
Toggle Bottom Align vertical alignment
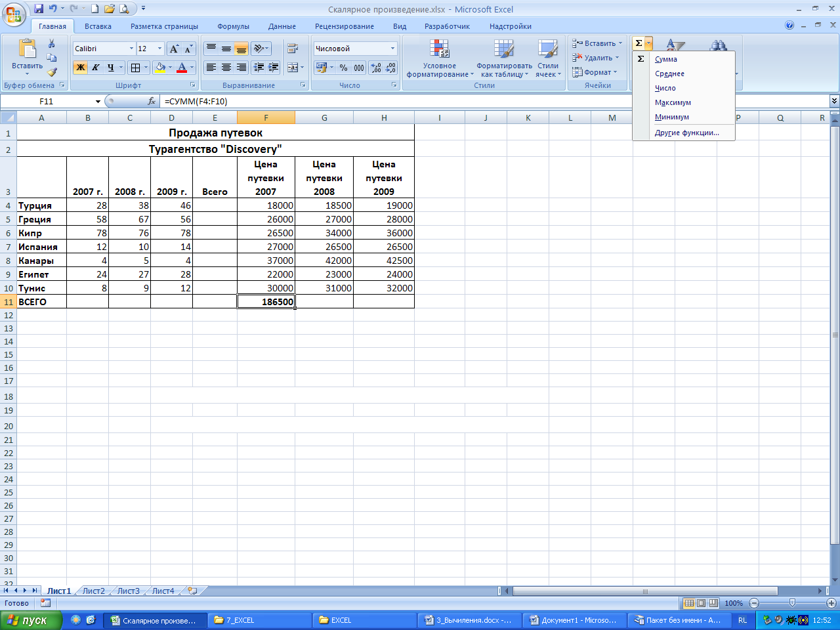pos(241,49)
